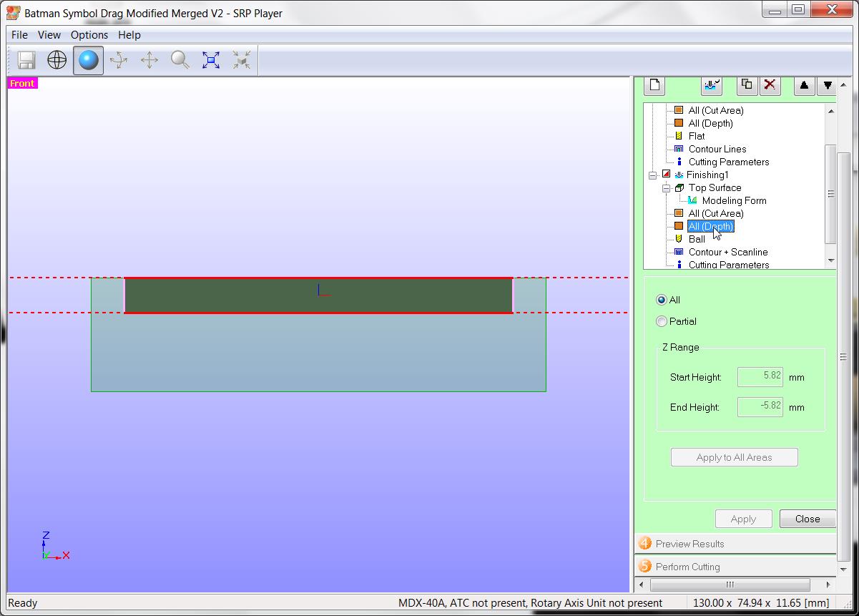The width and height of the screenshot is (859, 616).
Task: Click the Finishing1 process icon
Action: [679, 175]
